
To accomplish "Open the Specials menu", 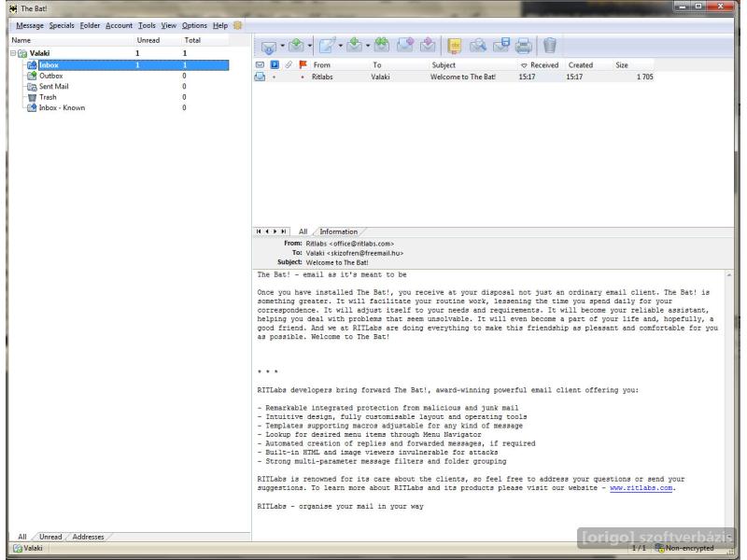I will [x=62, y=25].
